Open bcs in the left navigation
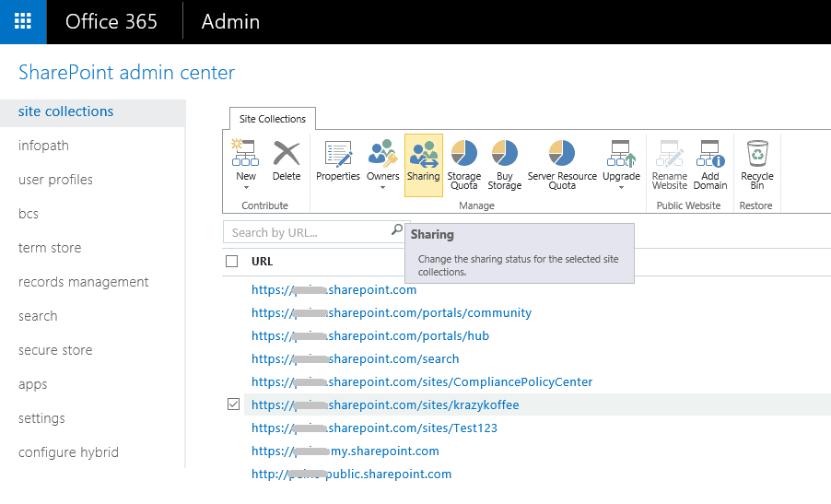 pos(28,214)
